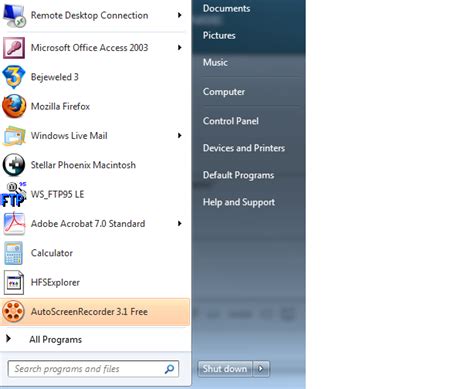The image size is (474, 389).
Task: Select the Remote Desktop Connection text
Action: 89,15
